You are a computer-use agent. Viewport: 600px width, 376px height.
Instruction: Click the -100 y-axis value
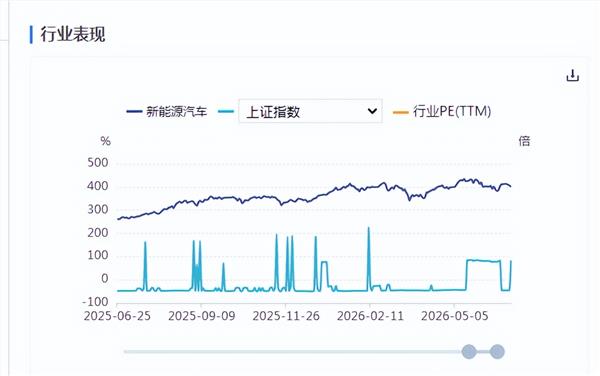(95, 302)
